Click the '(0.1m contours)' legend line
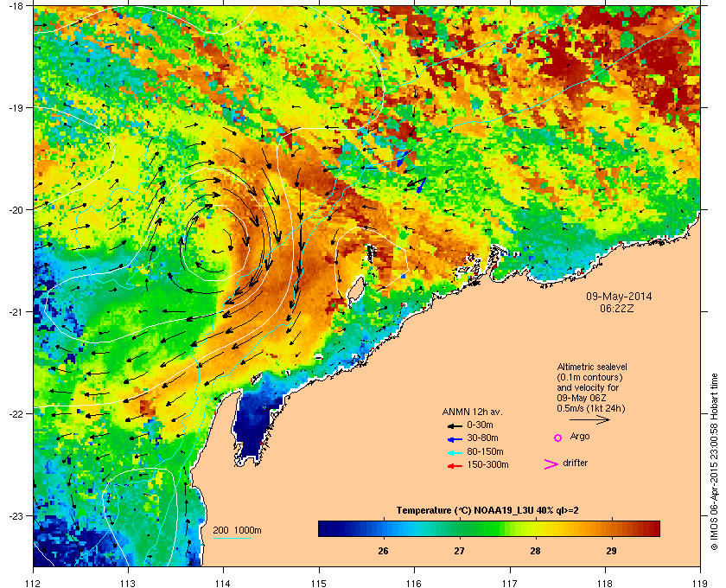This screenshot has width=726, height=588. (589, 377)
